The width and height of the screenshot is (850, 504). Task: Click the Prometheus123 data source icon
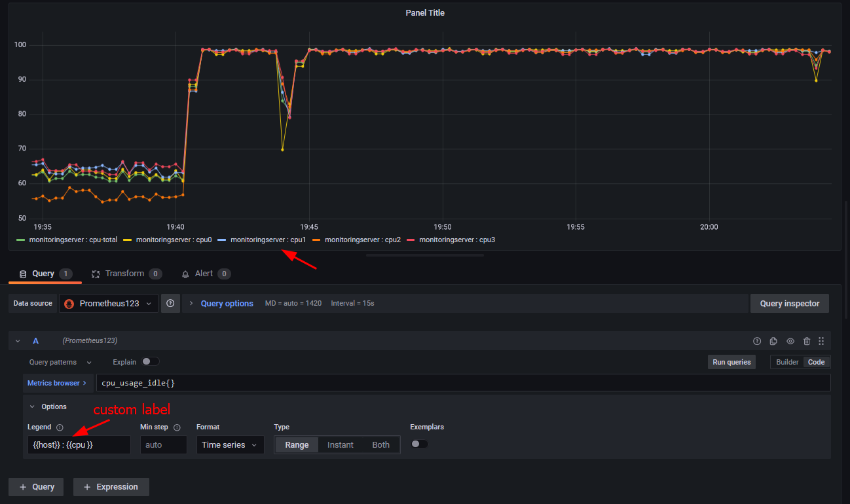point(69,304)
